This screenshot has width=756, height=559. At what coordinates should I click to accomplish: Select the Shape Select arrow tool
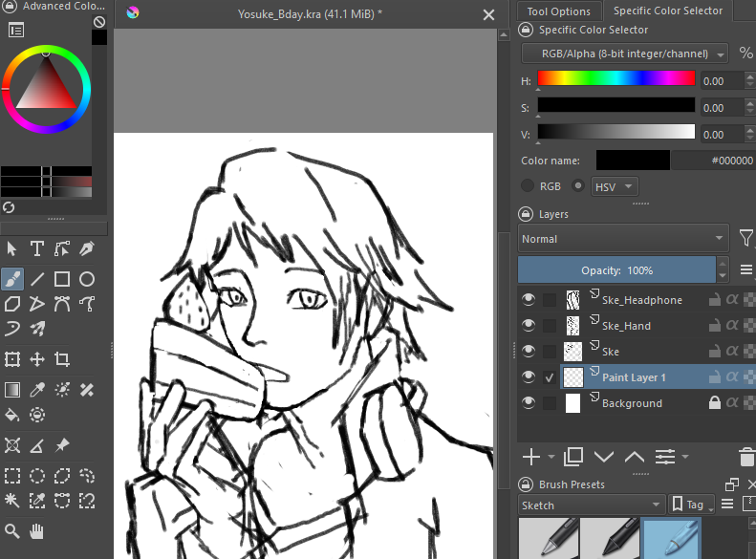pyautogui.click(x=12, y=248)
